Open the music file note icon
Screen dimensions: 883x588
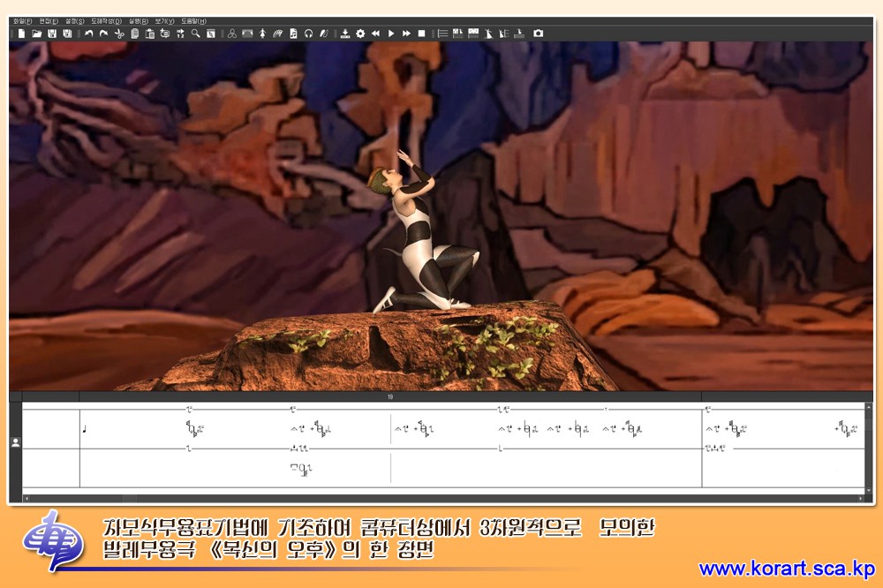[x=293, y=34]
